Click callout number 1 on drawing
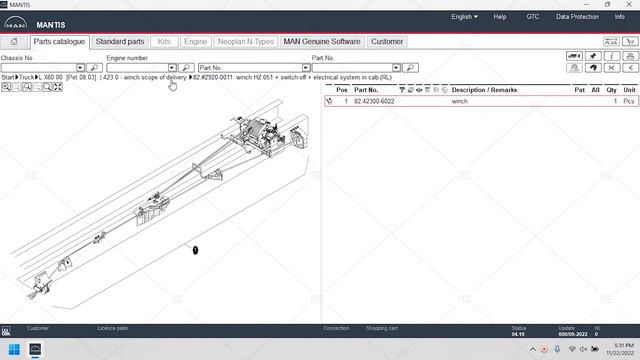 pyautogui.click(x=195, y=250)
